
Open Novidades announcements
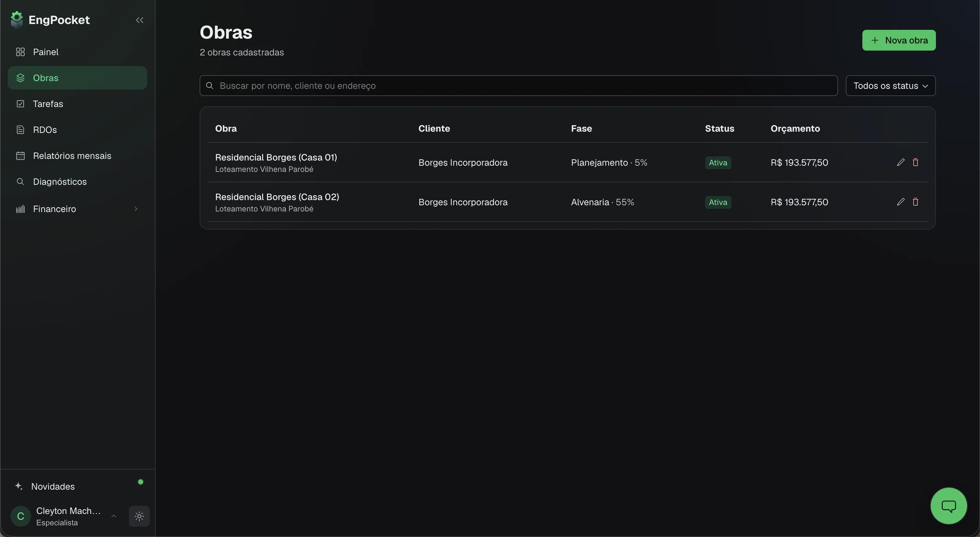(77, 486)
